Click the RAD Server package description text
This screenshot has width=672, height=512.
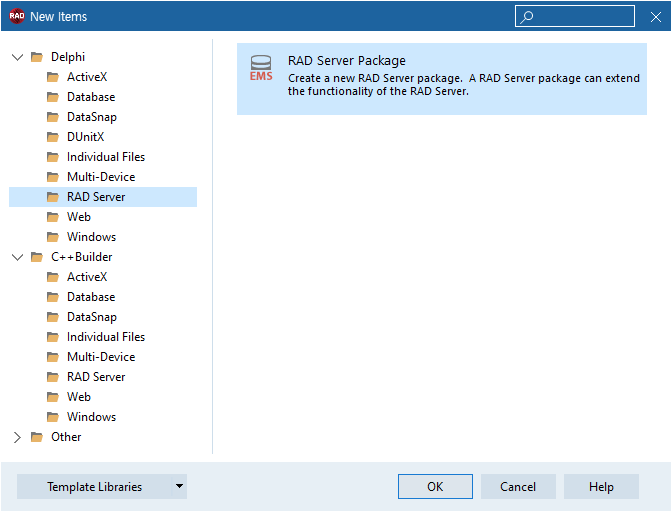pos(464,84)
